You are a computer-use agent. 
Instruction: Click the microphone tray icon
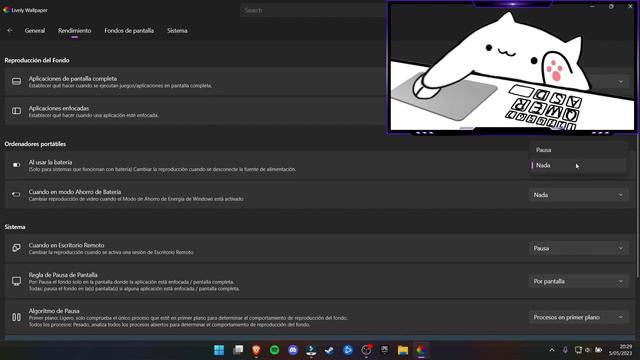point(565,350)
